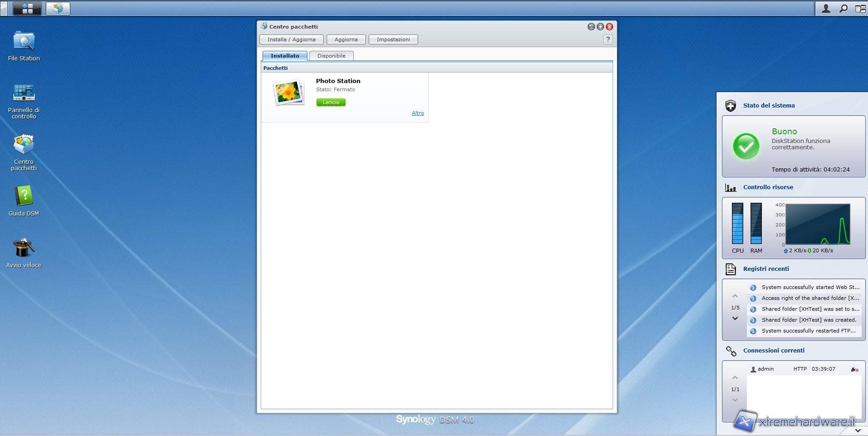Switch to the Disponibile tab
Screen dimensions: 868x436
click(331, 56)
